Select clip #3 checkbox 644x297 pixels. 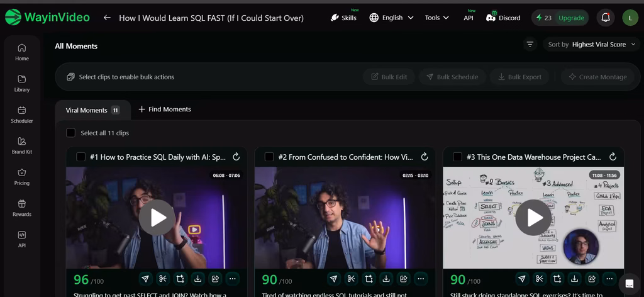click(457, 157)
